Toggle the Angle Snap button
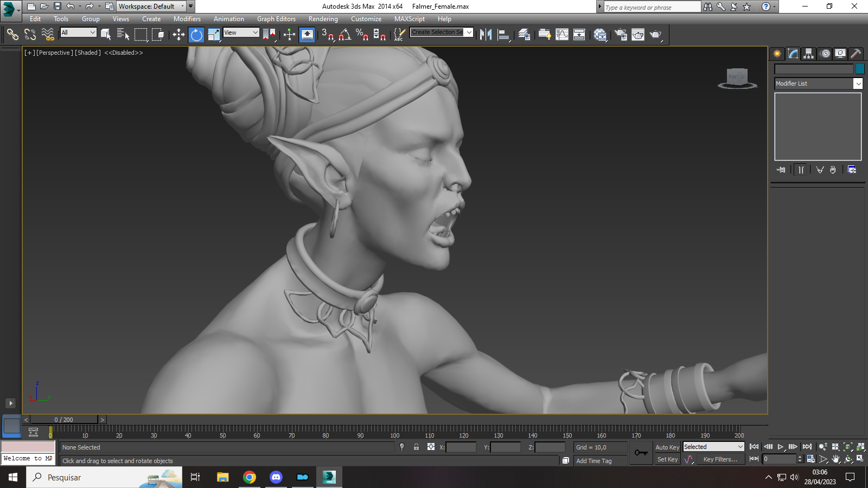Image resolution: width=868 pixels, height=488 pixels. [x=344, y=35]
